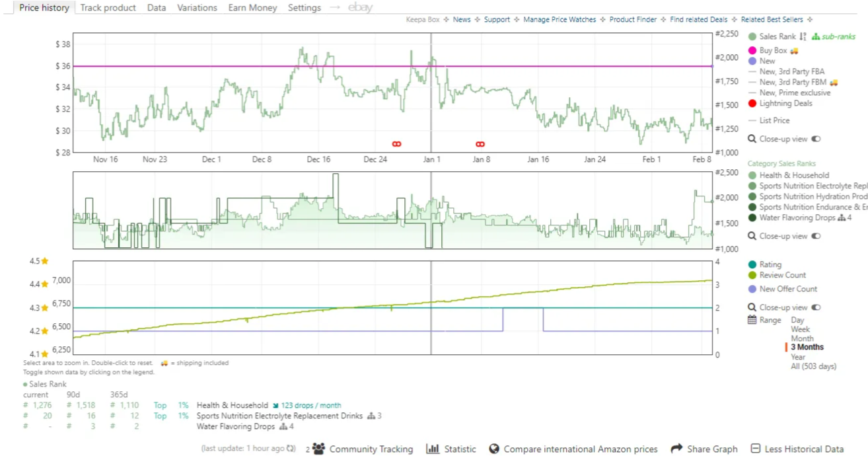Click the calendar Range icon

click(752, 320)
